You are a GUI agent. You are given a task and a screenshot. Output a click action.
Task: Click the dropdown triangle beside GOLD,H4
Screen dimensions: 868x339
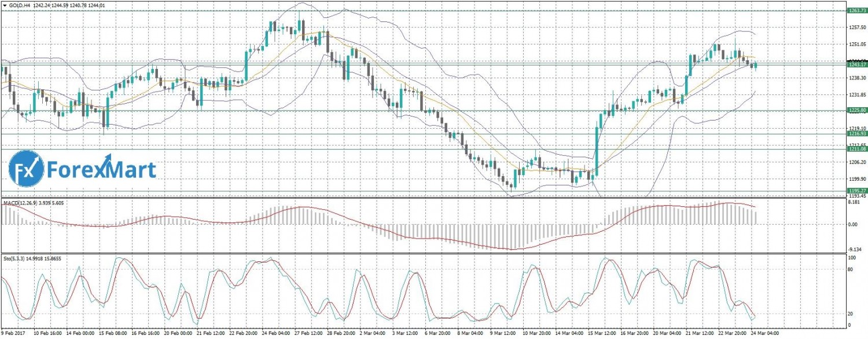(5, 6)
